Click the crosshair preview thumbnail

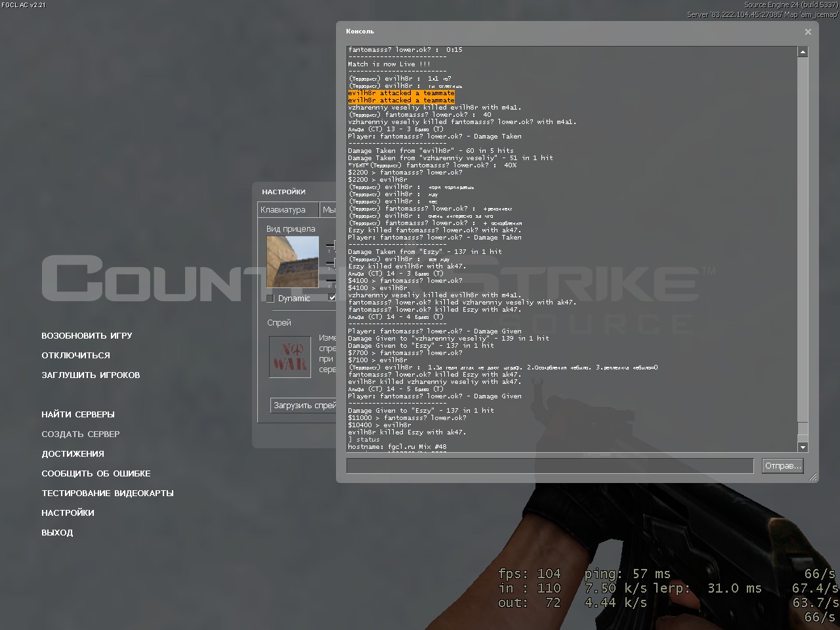[x=293, y=262]
